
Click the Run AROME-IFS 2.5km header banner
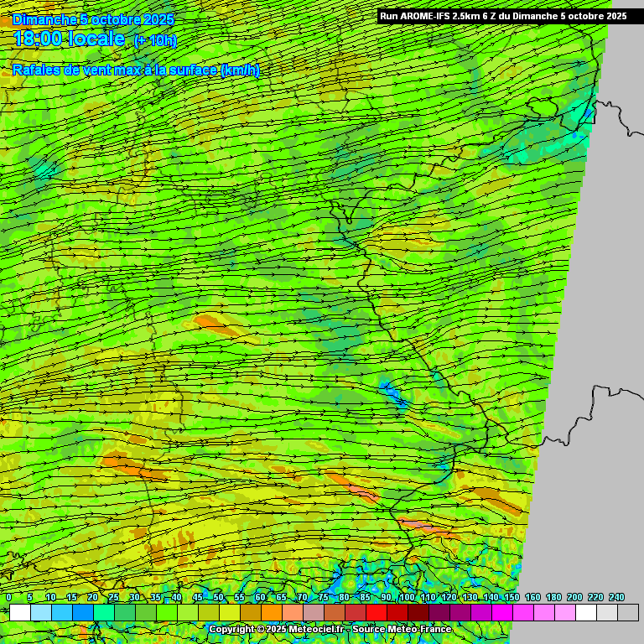click(503, 16)
